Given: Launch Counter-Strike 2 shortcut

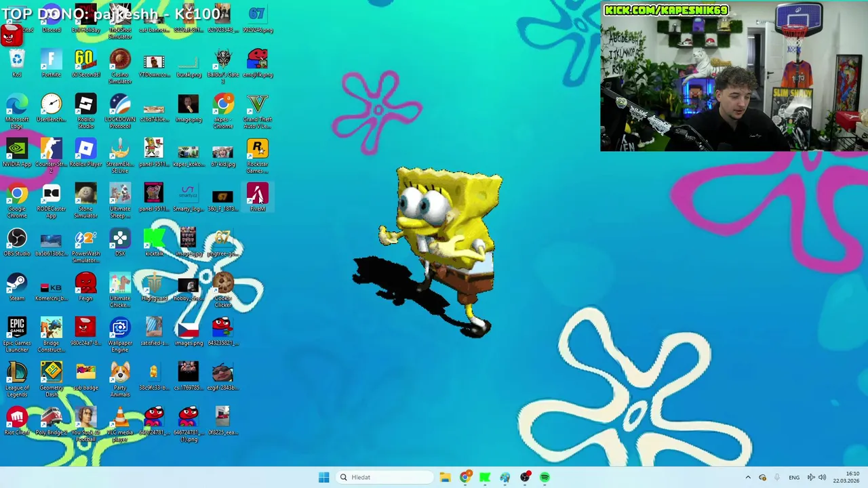Looking at the screenshot, I should [51, 156].
